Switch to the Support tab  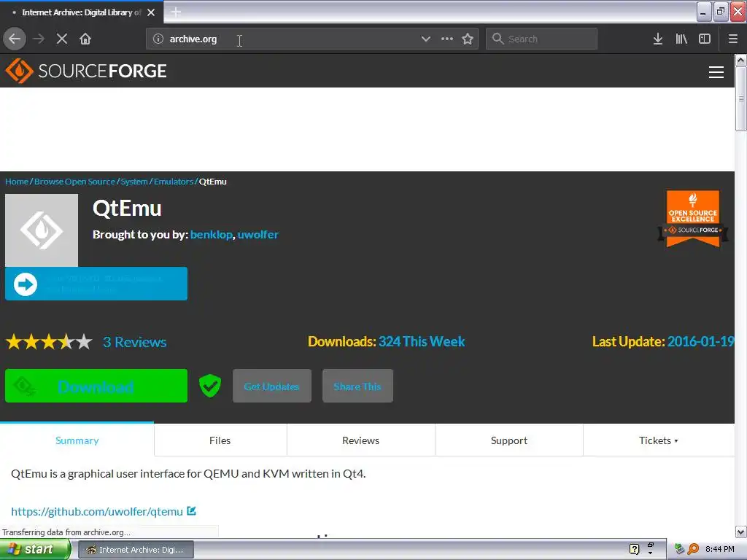point(508,440)
